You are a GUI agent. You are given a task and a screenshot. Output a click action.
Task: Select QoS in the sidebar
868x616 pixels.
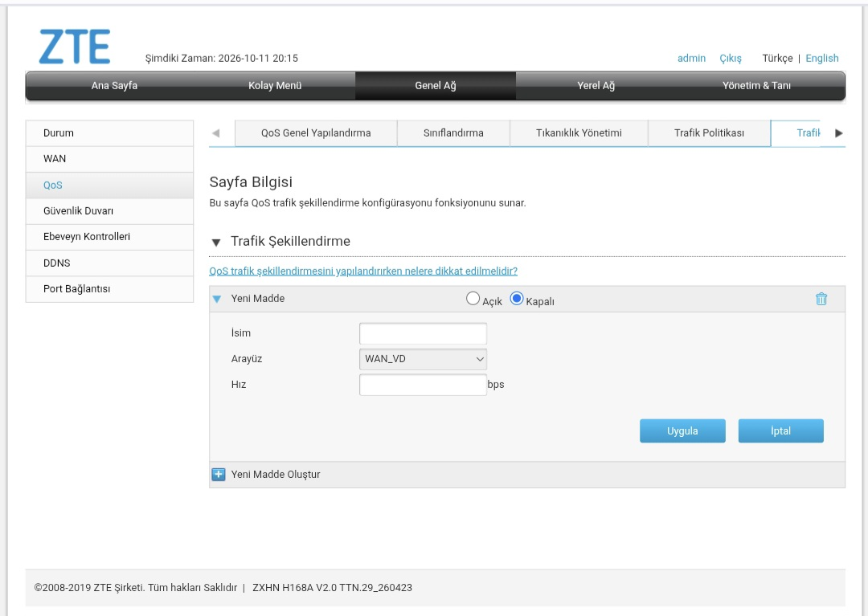pos(109,186)
